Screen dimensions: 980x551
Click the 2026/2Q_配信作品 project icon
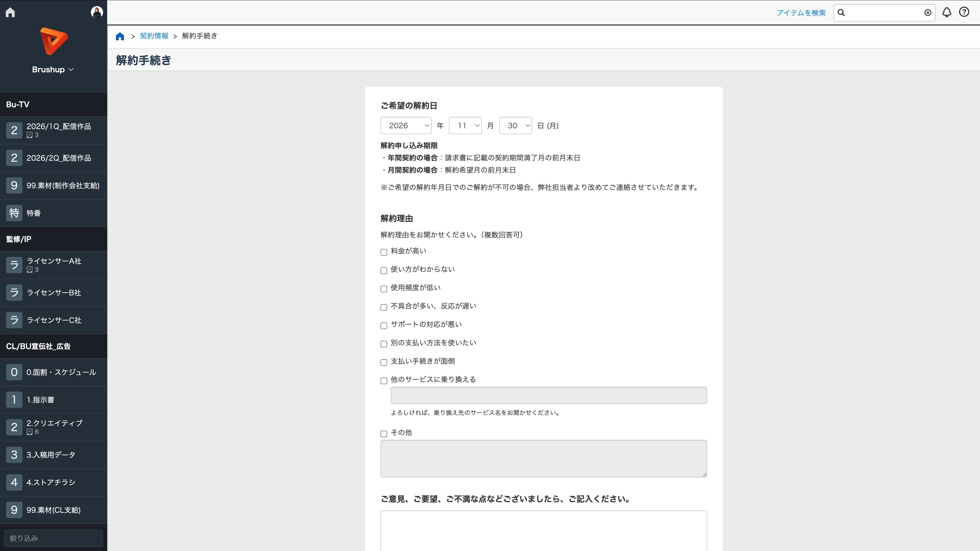click(x=14, y=158)
